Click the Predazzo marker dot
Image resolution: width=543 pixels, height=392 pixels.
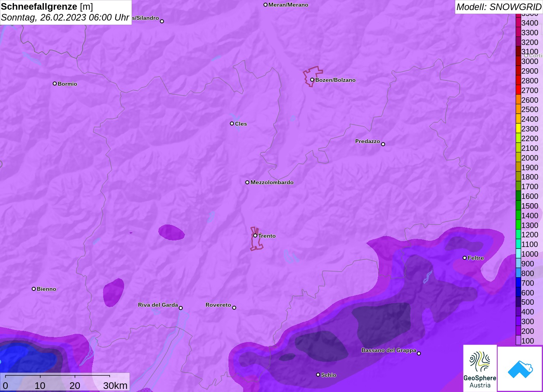[383, 144]
